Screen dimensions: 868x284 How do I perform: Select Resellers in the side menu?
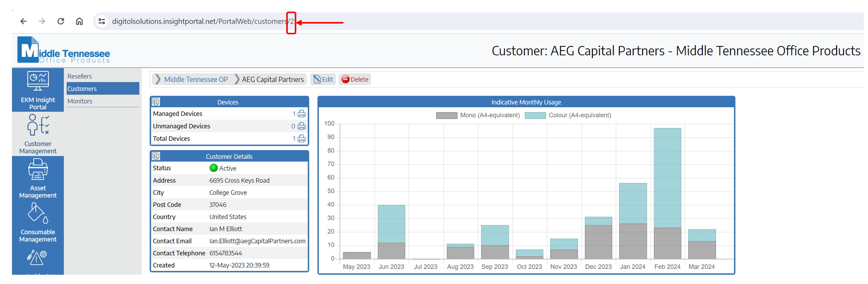point(79,76)
